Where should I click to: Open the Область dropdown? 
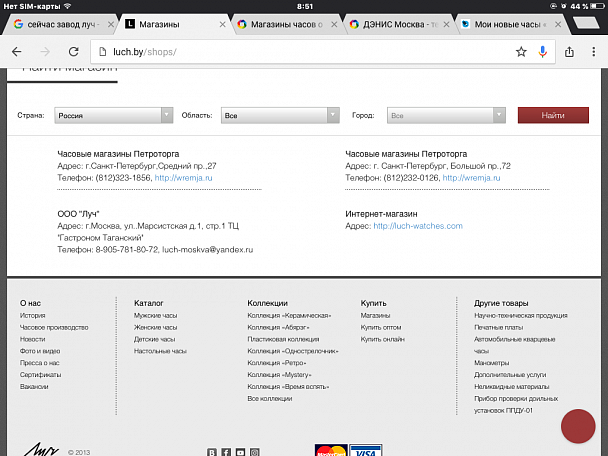click(280, 115)
